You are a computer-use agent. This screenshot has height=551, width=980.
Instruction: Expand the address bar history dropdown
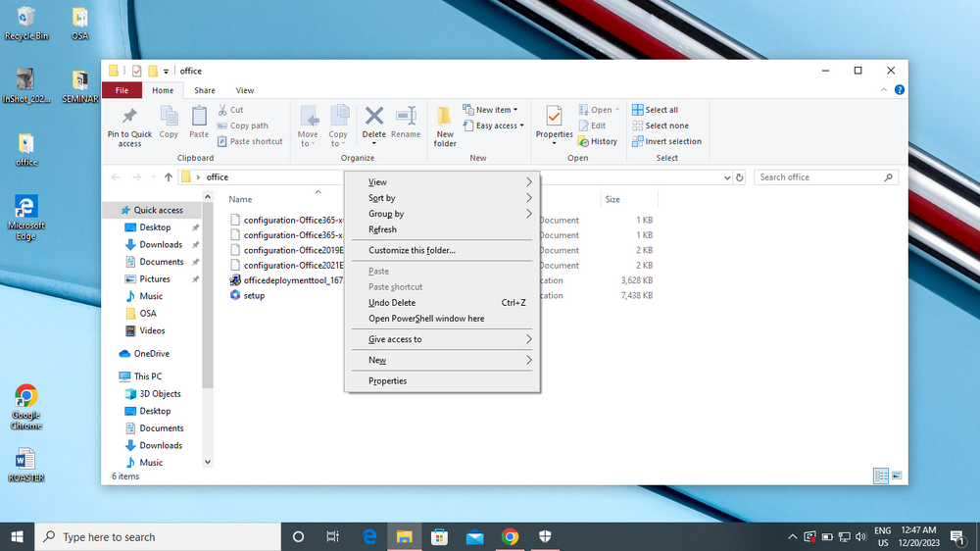[x=726, y=177]
